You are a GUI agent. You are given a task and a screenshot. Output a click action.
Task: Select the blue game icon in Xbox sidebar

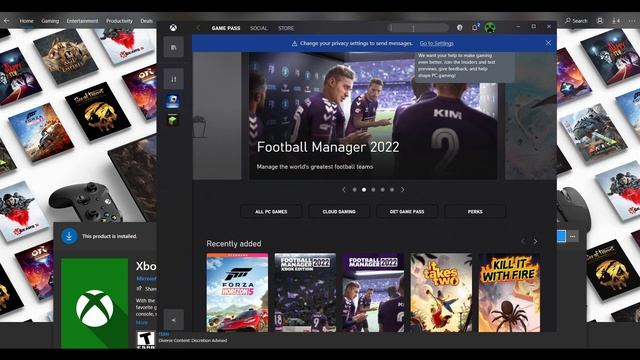[x=173, y=101]
